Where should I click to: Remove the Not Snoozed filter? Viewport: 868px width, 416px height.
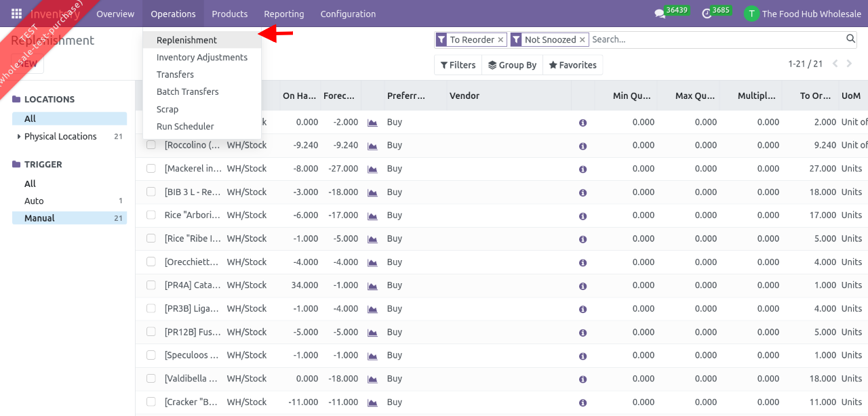(x=582, y=40)
